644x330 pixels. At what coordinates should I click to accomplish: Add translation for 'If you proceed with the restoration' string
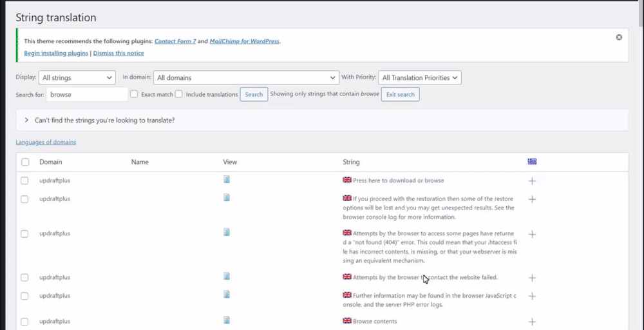tap(532, 199)
